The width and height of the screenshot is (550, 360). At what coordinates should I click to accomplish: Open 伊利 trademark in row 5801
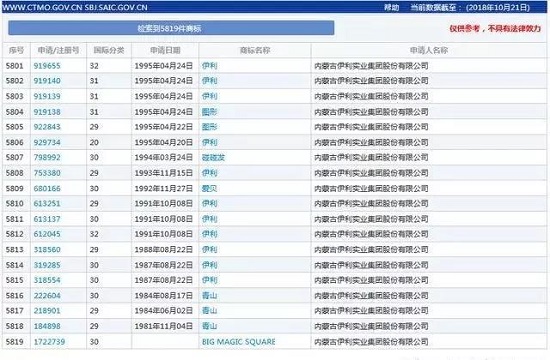tap(209, 66)
